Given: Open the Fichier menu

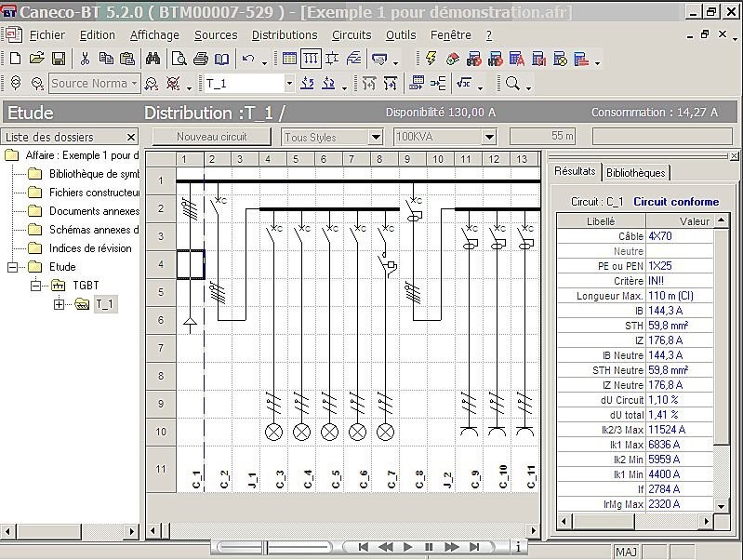Looking at the screenshot, I should [46, 35].
